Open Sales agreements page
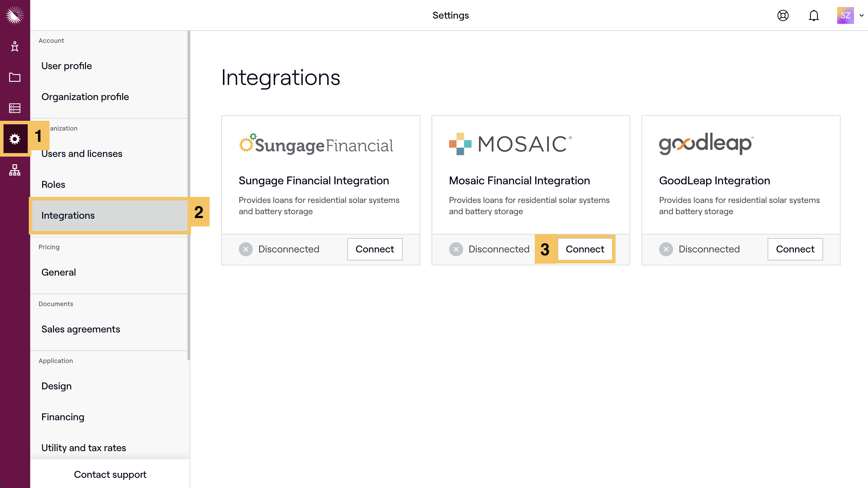Viewport: 868px width, 488px height. point(81,329)
